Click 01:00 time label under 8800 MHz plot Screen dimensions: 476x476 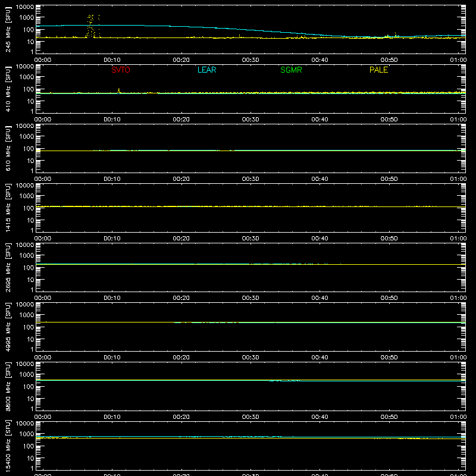point(458,417)
